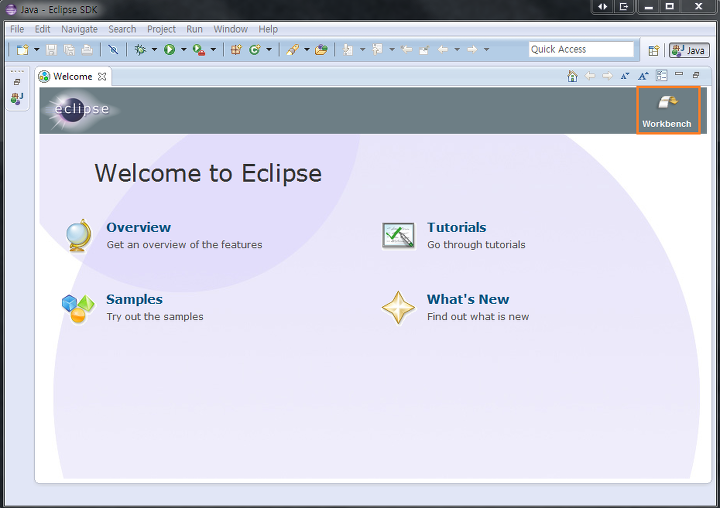Click the Save All toolbar icon
Viewport: 720px width, 508px height.
tap(69, 50)
